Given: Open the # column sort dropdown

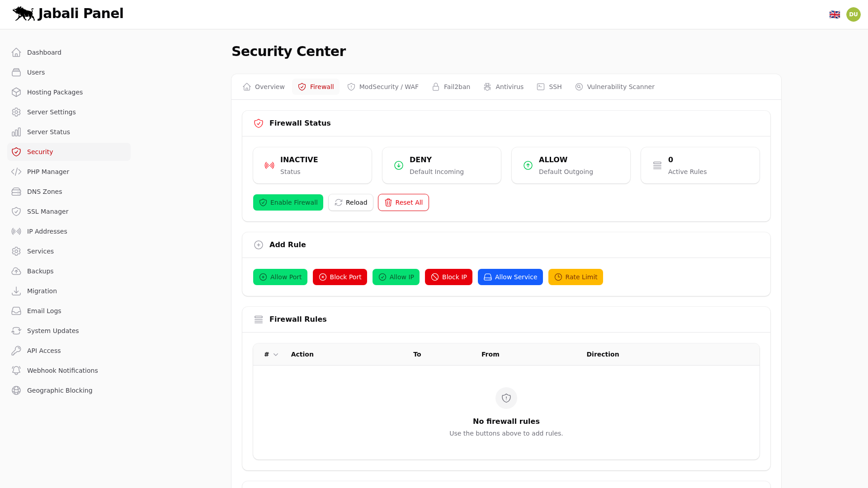Looking at the screenshot, I should click(x=275, y=355).
